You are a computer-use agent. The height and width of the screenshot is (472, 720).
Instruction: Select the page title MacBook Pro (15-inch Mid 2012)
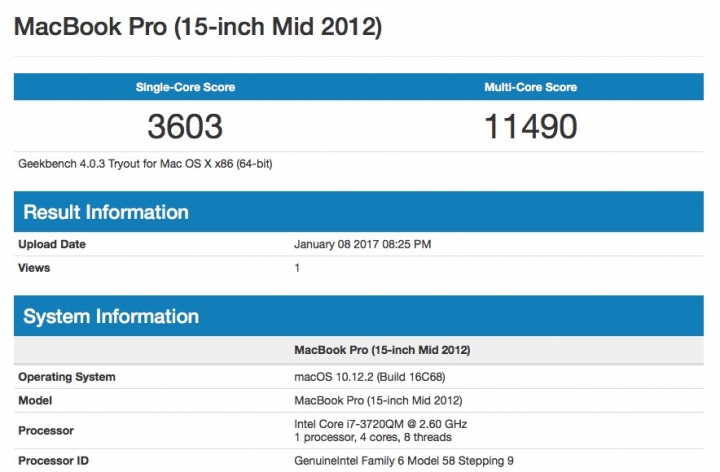pos(198,27)
